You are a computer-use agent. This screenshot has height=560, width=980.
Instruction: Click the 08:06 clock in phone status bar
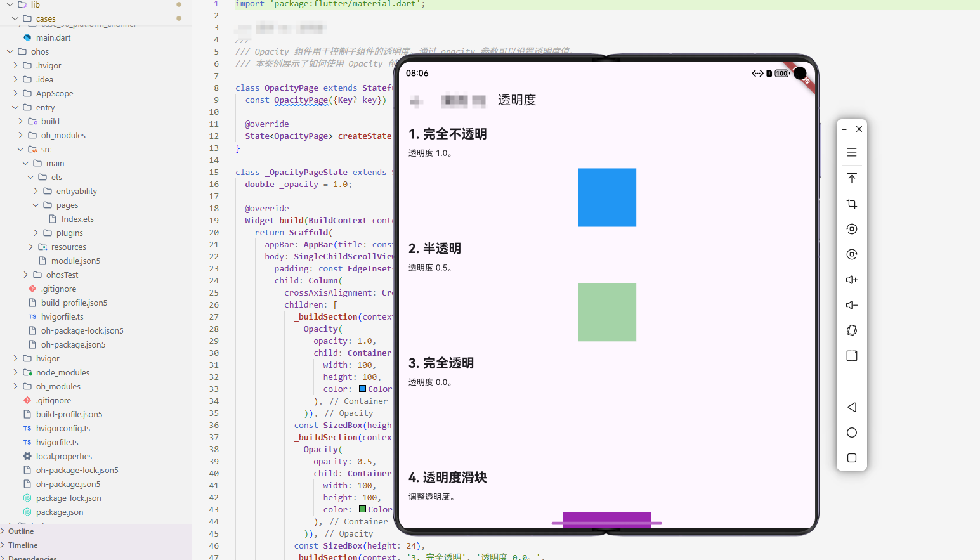coord(417,74)
